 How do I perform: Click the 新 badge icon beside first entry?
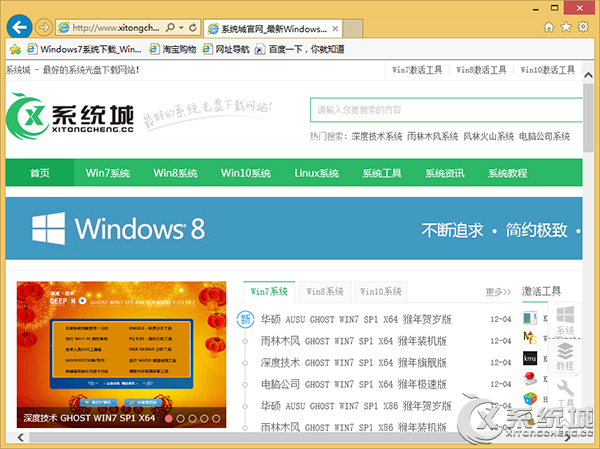tap(245, 319)
